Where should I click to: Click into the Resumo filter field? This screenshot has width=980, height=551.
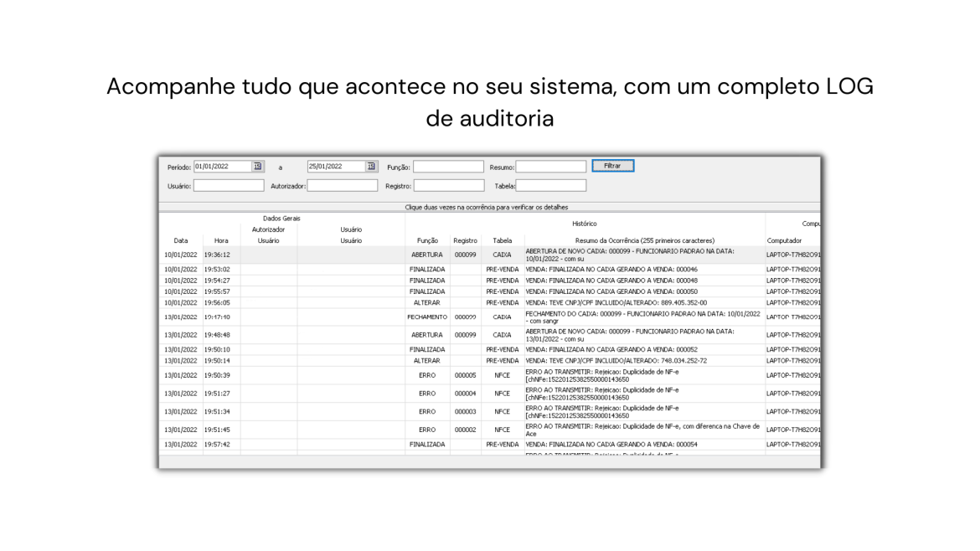click(550, 167)
